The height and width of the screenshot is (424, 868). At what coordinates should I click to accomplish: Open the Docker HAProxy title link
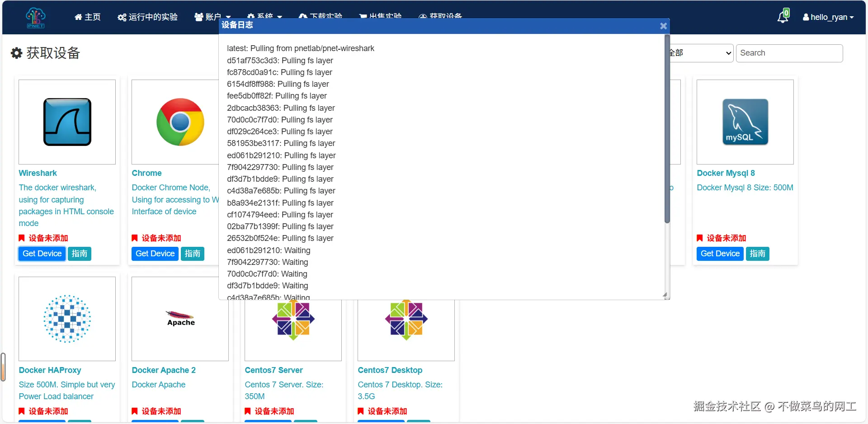(50, 370)
